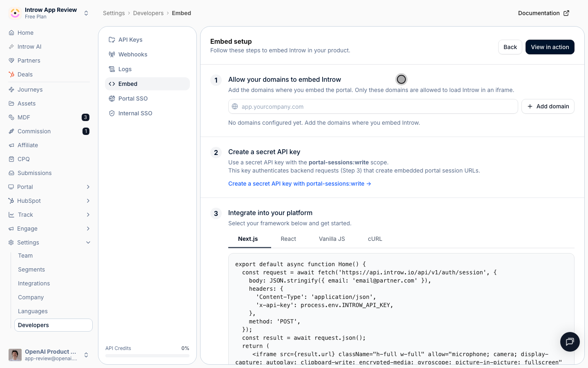
Task: Click the Assets folder icon
Action: [11, 103]
